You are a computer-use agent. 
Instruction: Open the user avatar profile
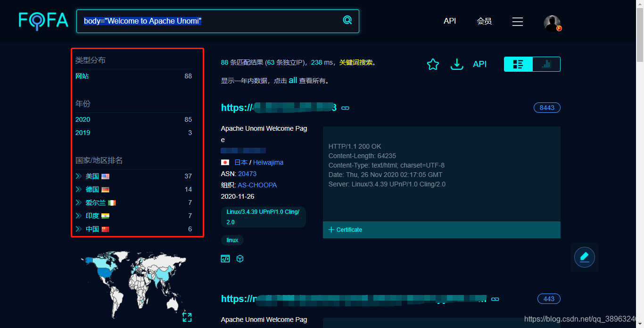click(x=552, y=23)
